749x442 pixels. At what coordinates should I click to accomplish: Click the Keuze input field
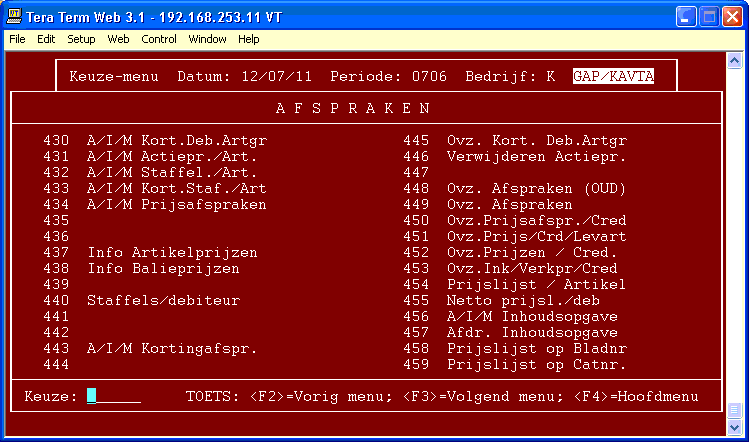[113, 396]
